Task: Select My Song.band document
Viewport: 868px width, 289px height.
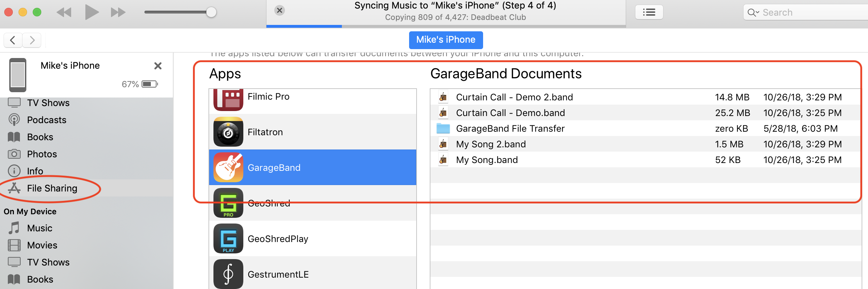Action: click(645, 159)
